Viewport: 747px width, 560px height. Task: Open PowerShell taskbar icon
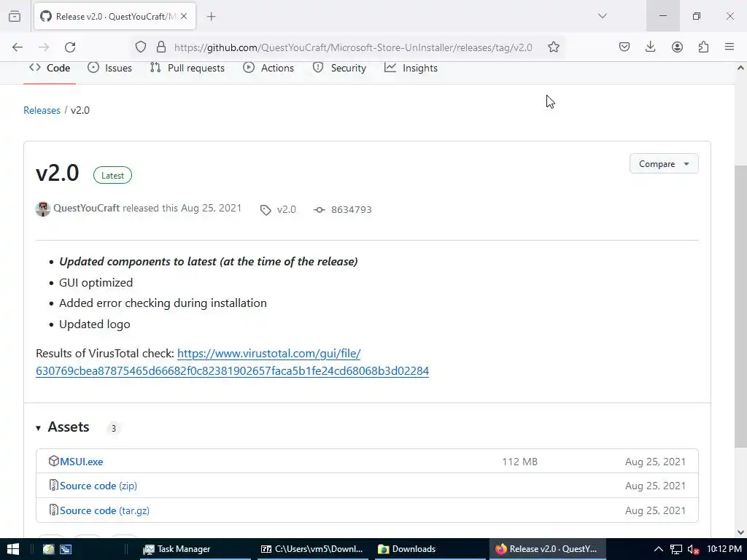(66, 549)
